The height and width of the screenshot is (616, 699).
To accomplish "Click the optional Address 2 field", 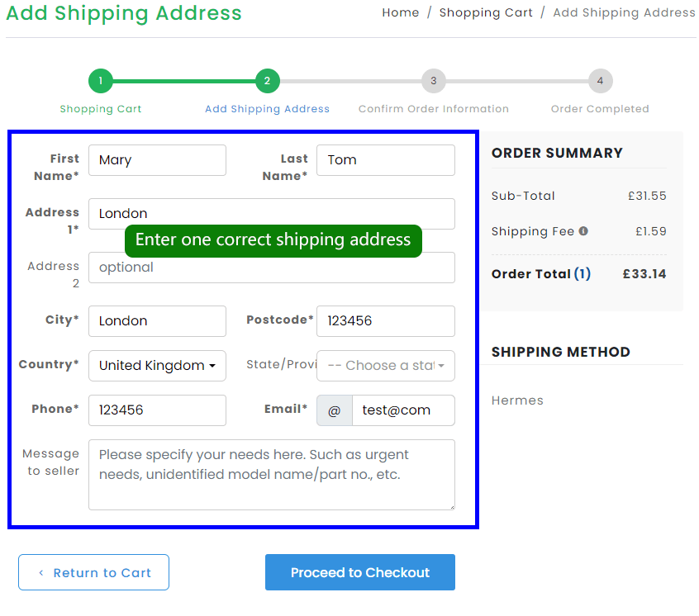I will [271, 268].
